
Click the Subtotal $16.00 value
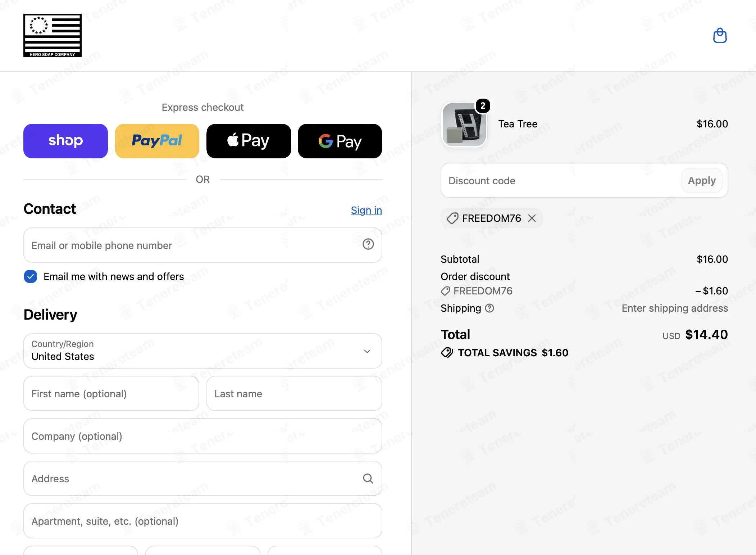point(712,259)
